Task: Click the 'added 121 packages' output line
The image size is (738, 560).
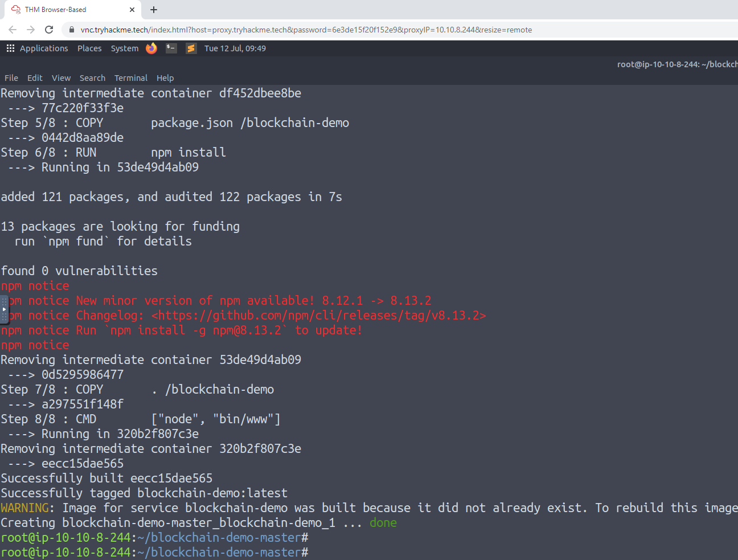Action: [171, 197]
